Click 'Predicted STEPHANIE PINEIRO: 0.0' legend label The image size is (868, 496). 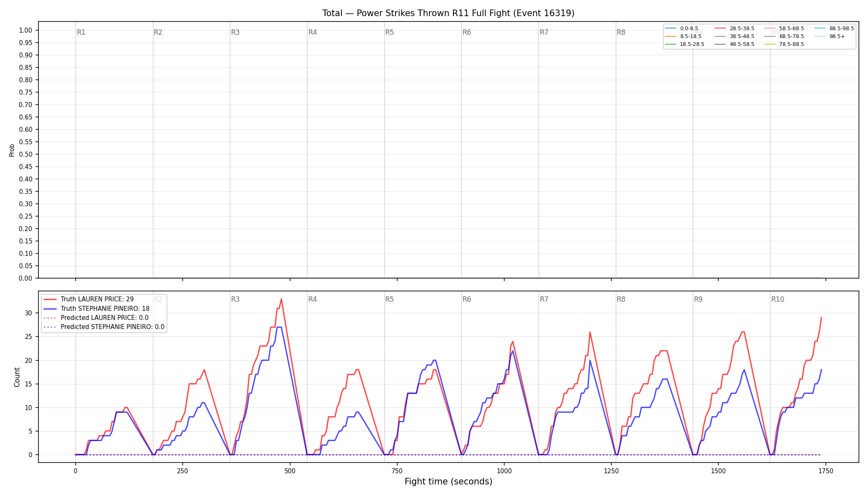[x=112, y=327]
